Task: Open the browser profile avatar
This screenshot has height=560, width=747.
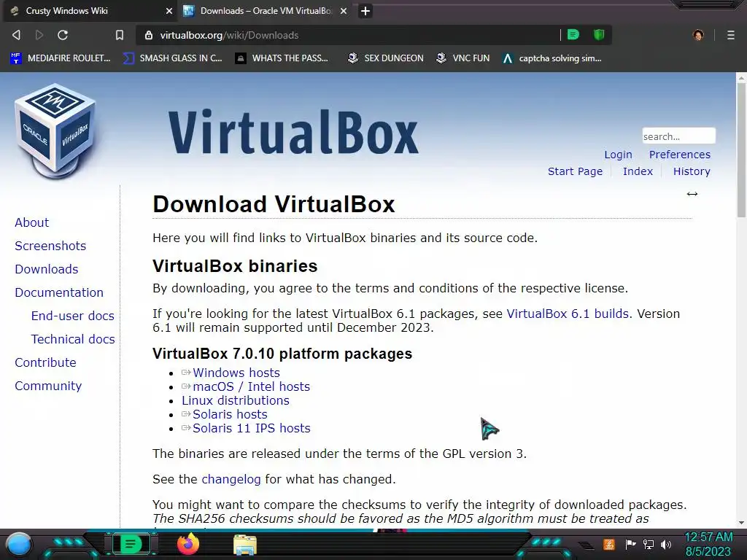Action: pyautogui.click(x=698, y=35)
